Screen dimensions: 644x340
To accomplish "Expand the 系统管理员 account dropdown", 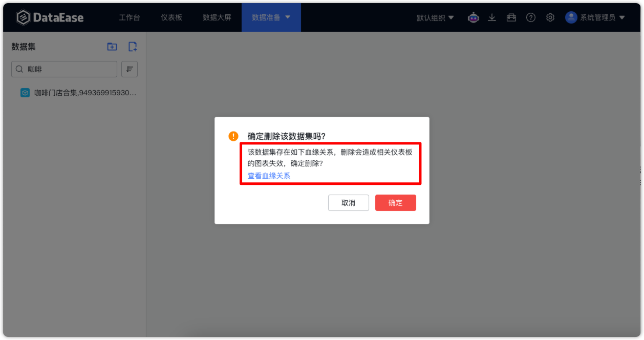I will coord(599,17).
